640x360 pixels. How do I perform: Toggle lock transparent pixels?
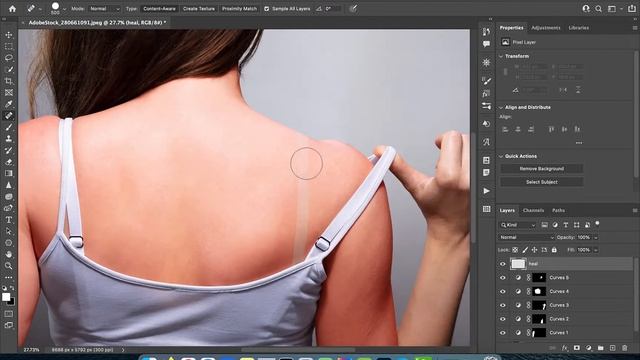515,250
